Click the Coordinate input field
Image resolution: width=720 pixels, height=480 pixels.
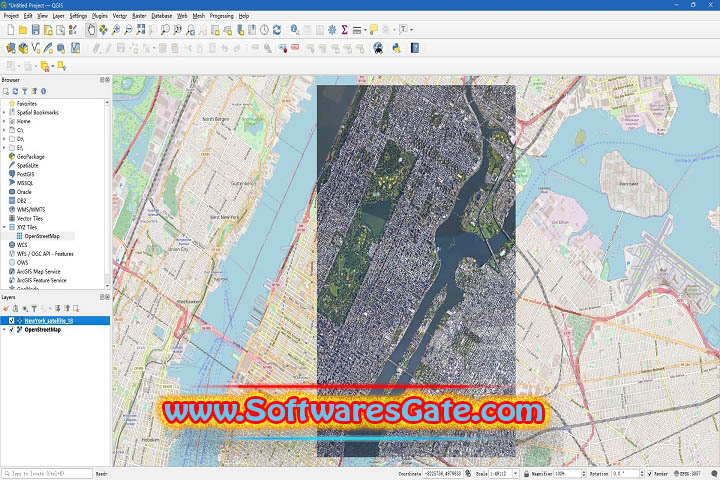[x=443, y=474]
